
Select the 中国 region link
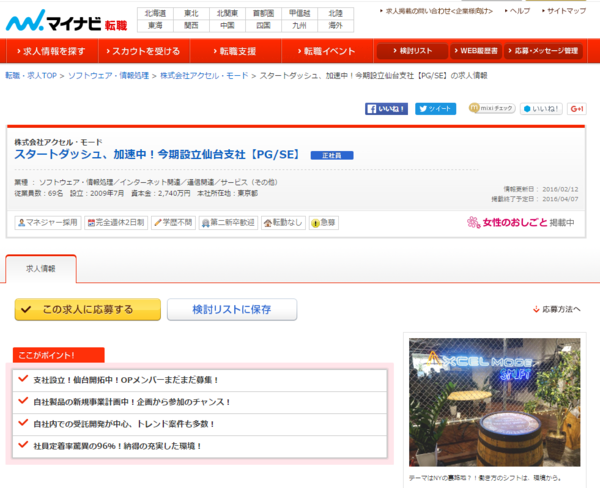(x=227, y=26)
